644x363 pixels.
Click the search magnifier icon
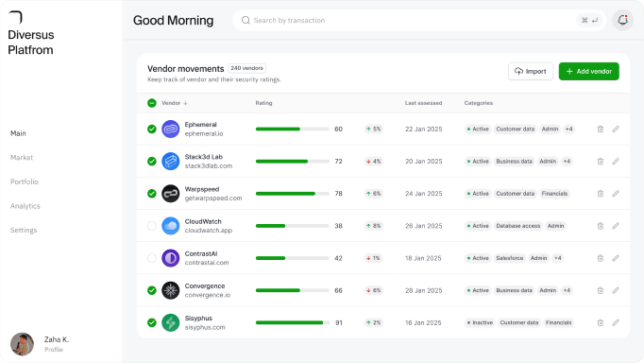(x=246, y=20)
